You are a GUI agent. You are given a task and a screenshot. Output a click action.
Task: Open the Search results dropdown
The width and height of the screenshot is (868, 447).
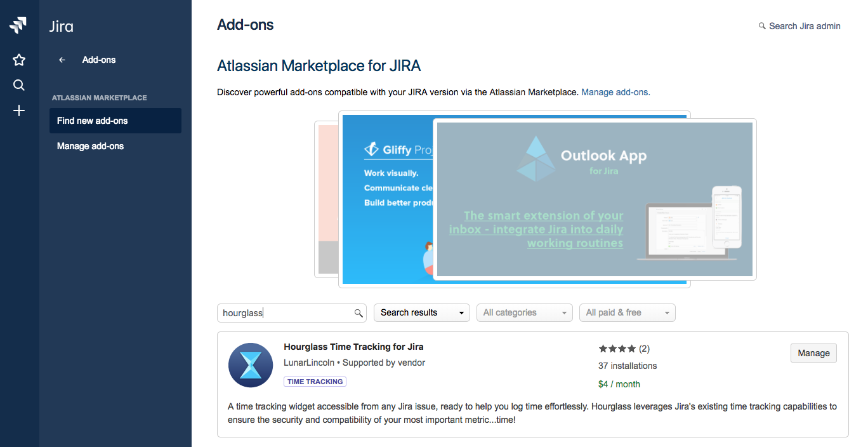click(x=422, y=312)
